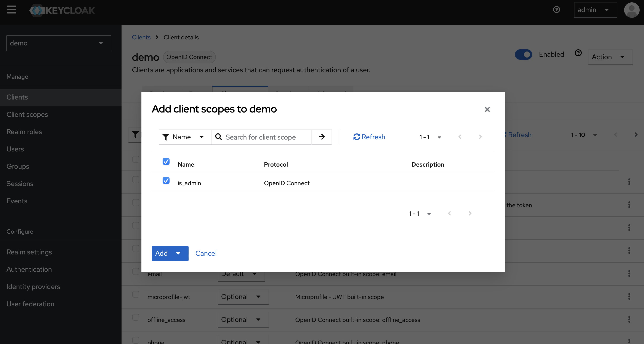Close the Add client scopes dialog
This screenshot has height=344, width=644.
pyautogui.click(x=487, y=109)
